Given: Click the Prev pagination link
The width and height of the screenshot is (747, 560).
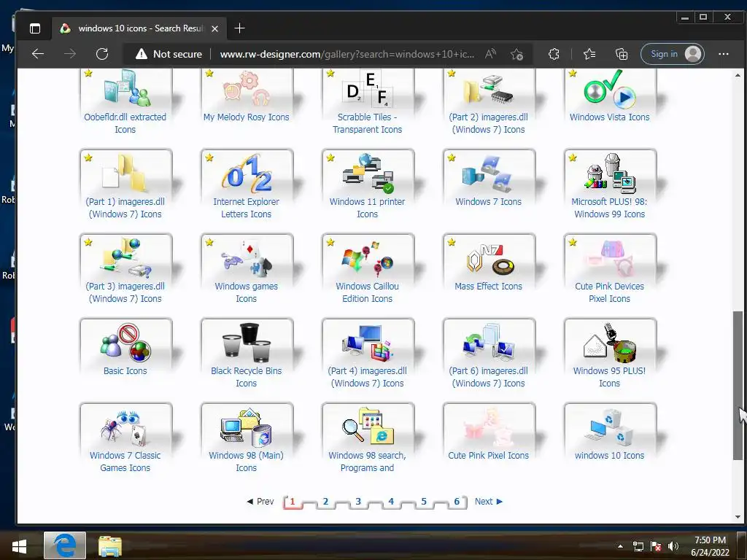Looking at the screenshot, I should pos(260,502).
